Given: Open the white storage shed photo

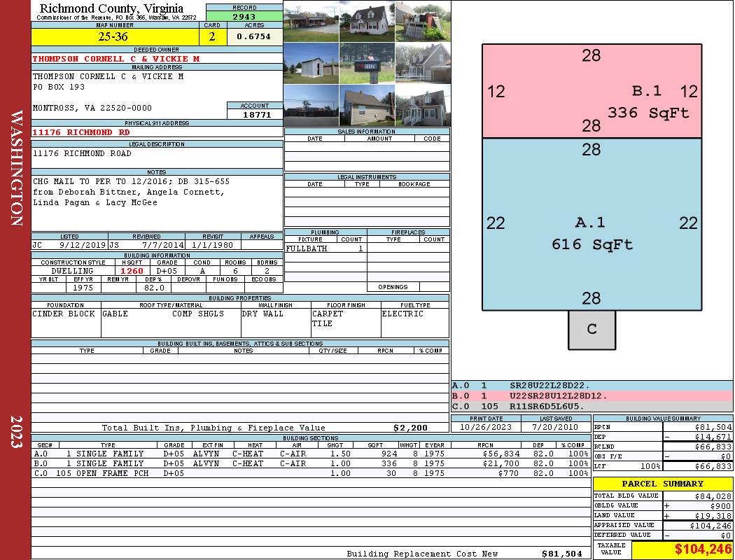Looking at the screenshot, I should pyautogui.click(x=311, y=64).
